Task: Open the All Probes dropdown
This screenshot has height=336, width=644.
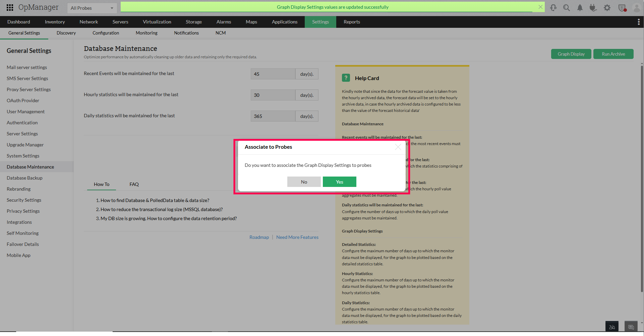Action: pyautogui.click(x=92, y=8)
